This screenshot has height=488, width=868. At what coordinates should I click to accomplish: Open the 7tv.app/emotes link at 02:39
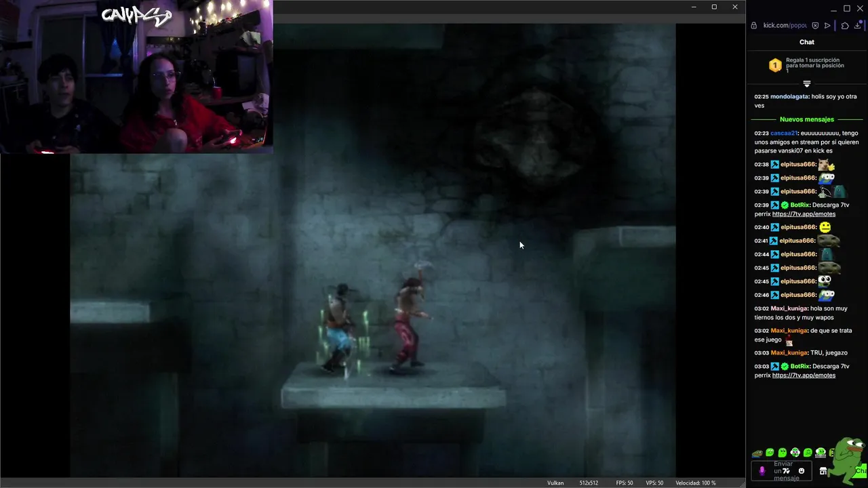804,214
